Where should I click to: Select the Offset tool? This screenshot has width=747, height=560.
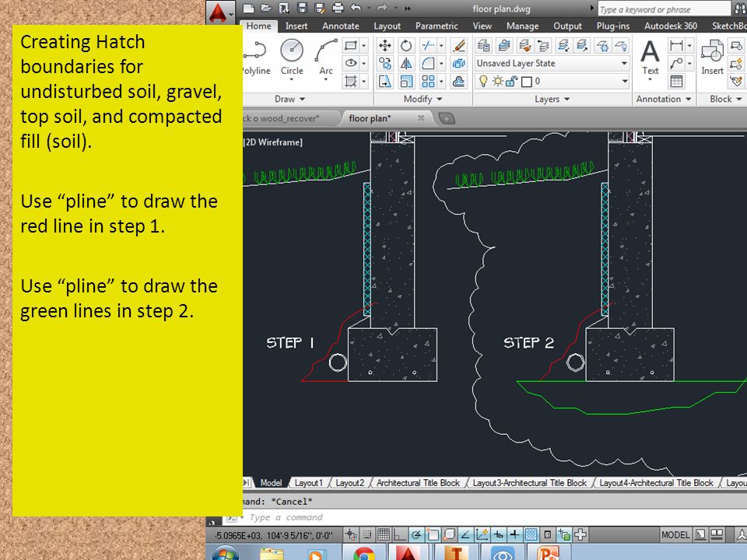459,82
